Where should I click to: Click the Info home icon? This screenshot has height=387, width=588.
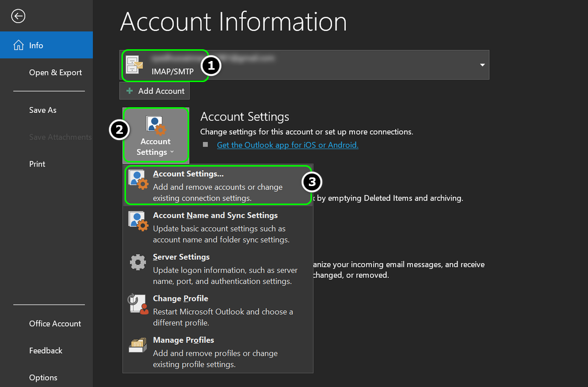click(18, 46)
